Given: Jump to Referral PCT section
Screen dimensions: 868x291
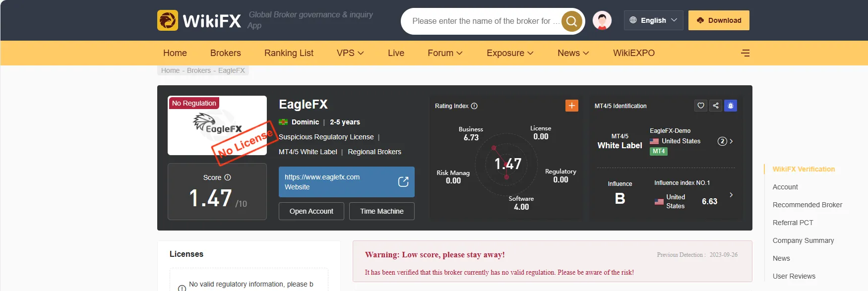Looking at the screenshot, I should coord(793,223).
